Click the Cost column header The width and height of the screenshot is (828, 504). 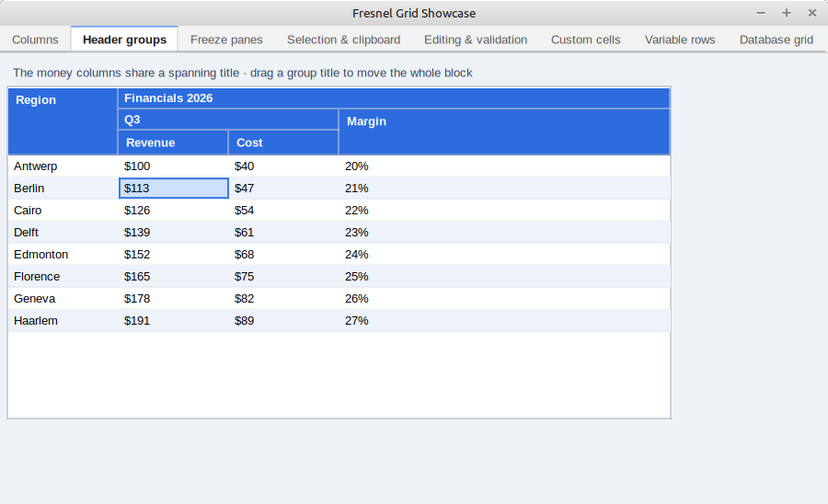tap(283, 143)
